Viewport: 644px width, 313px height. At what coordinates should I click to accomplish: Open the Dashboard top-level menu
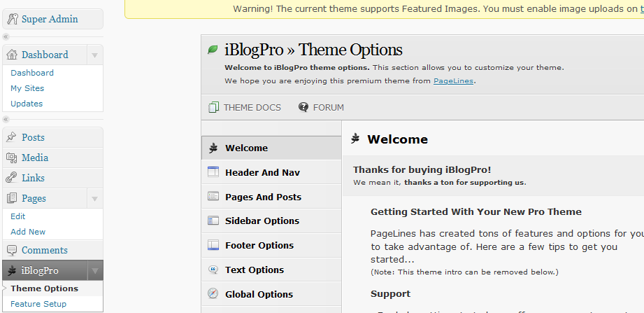click(45, 55)
